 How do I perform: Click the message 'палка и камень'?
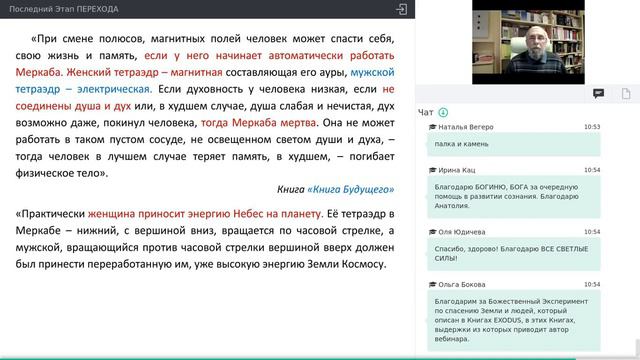pyautogui.click(x=513, y=144)
